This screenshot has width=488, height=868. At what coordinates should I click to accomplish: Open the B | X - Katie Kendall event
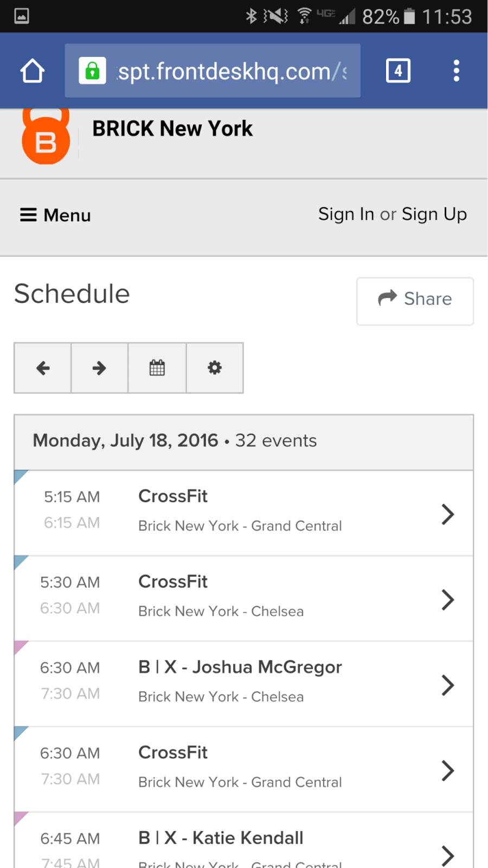pyautogui.click(x=243, y=840)
